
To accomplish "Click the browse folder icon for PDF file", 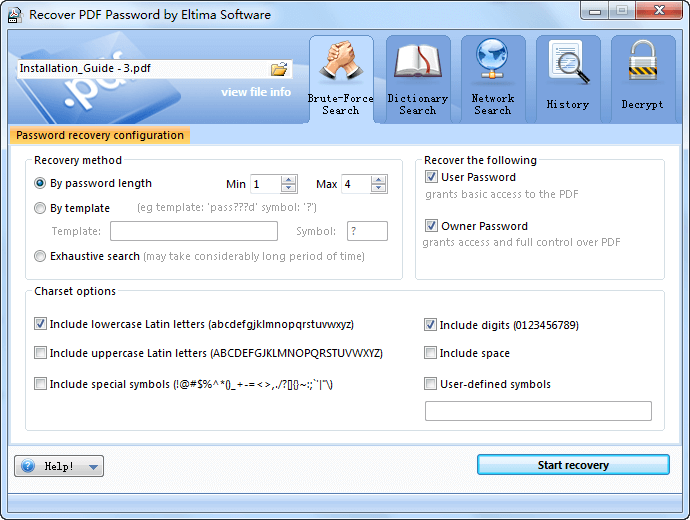I will (279, 69).
